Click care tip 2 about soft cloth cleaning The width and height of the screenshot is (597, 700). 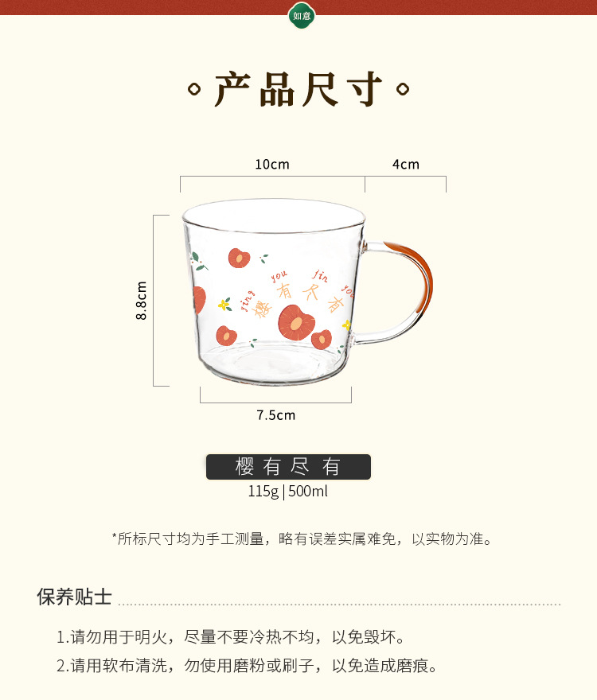pos(247,666)
